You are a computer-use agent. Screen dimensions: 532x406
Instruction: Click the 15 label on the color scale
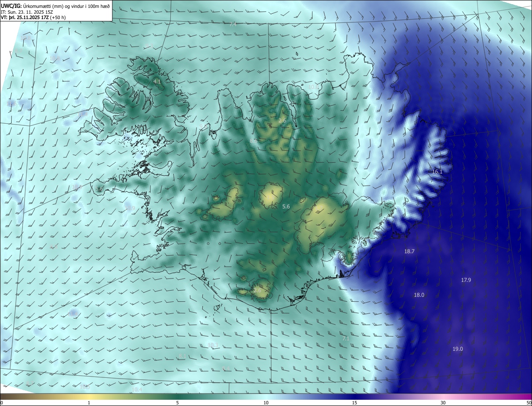coord(355,403)
